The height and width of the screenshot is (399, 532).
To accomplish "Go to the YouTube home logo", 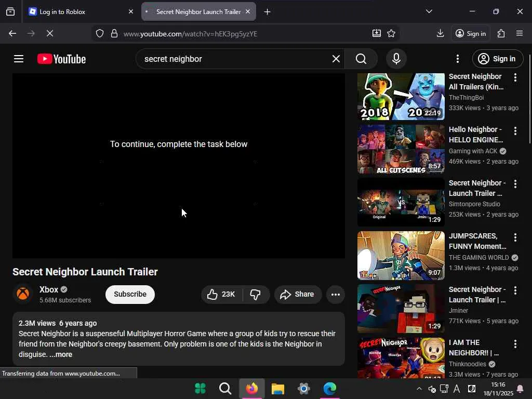I will click(x=61, y=59).
